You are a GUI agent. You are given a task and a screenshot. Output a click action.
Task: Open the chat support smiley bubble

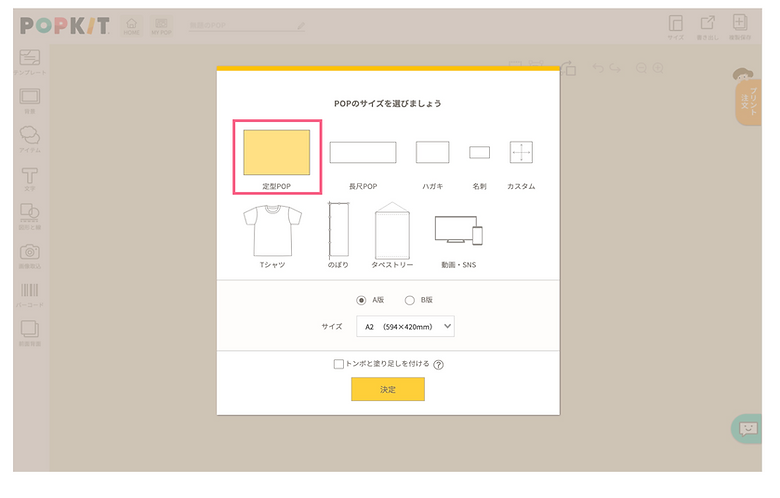tap(747, 428)
